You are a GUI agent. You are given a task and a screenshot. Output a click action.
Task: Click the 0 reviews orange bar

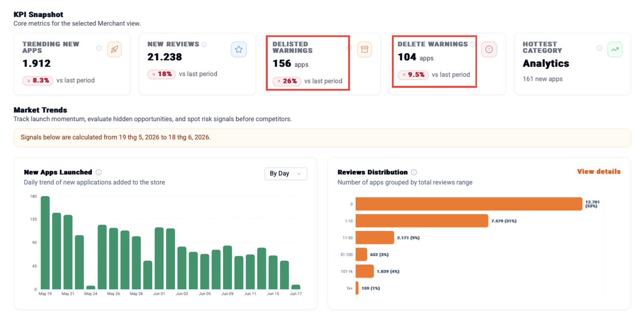point(469,204)
